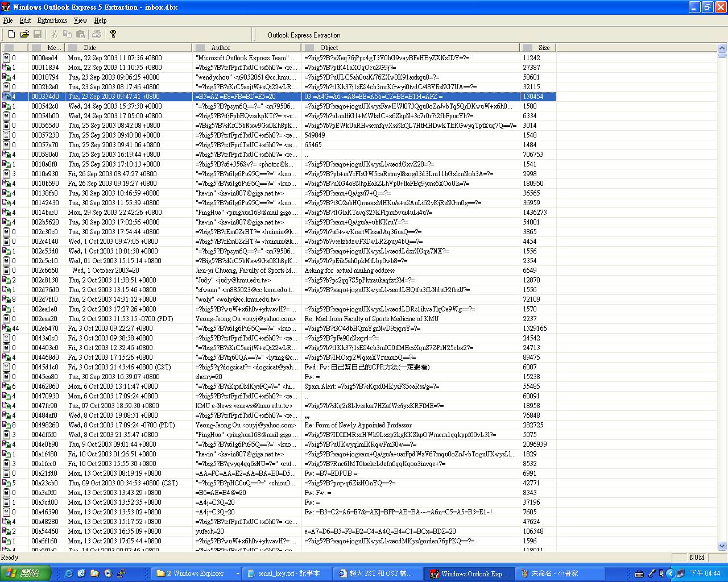Open the View menu
728x582 pixels.
coord(80,20)
